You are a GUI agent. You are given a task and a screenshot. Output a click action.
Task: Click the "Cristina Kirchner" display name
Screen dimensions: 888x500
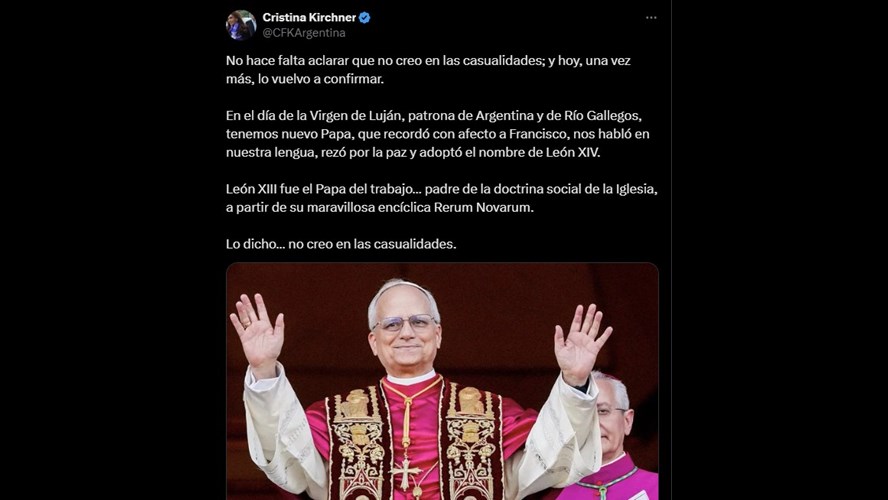309,18
